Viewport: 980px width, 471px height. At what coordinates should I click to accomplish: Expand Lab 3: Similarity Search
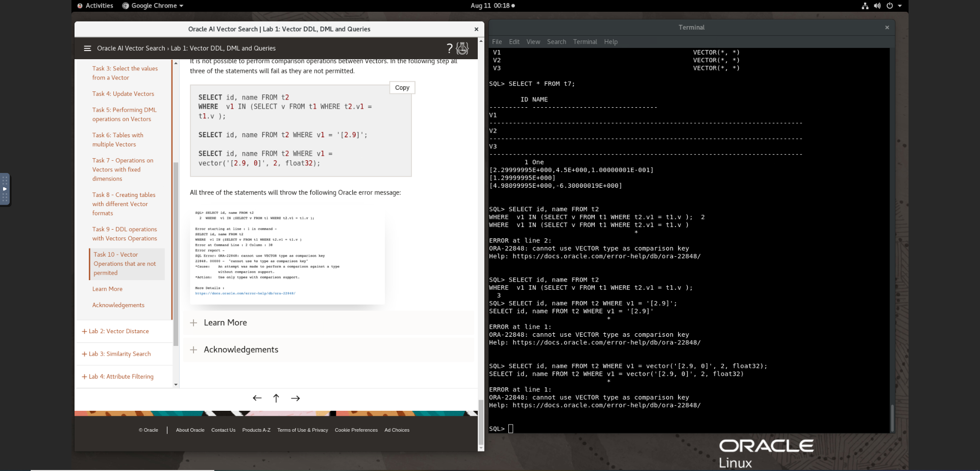(x=116, y=354)
